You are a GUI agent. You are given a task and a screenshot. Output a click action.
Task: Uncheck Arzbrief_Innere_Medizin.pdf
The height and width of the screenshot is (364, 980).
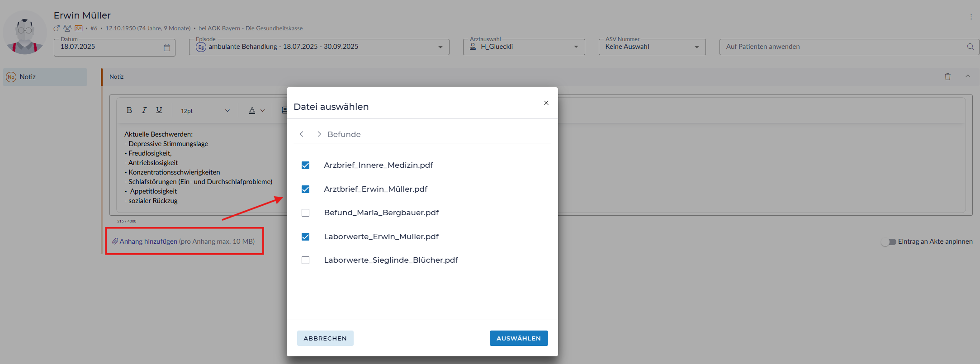[306, 165]
